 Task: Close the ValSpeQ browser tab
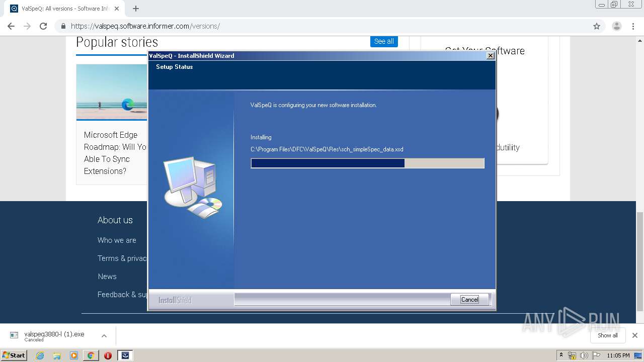pos(117,9)
